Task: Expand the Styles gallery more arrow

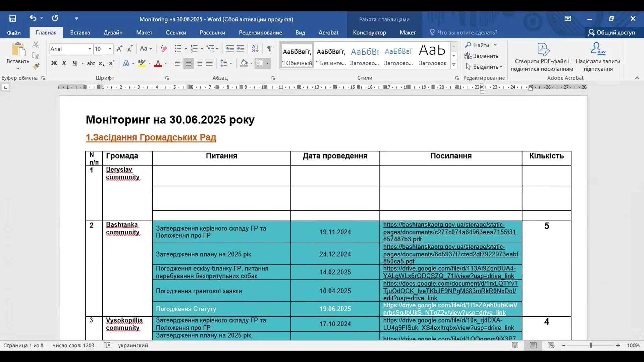Action: pos(453,64)
